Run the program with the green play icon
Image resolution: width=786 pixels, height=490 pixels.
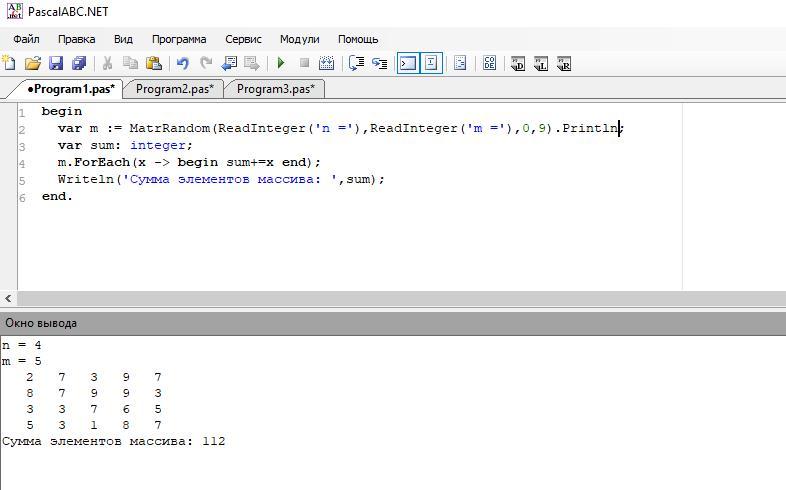281,63
